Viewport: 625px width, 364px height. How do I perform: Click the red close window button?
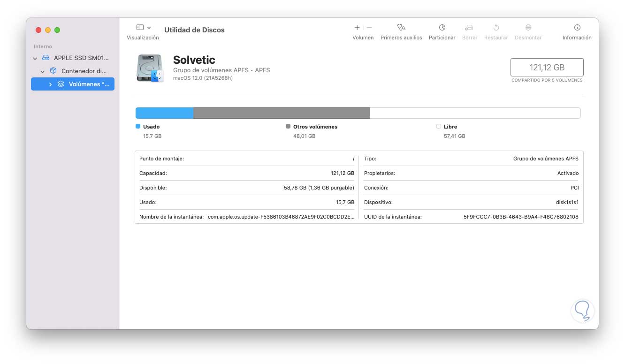coord(38,30)
